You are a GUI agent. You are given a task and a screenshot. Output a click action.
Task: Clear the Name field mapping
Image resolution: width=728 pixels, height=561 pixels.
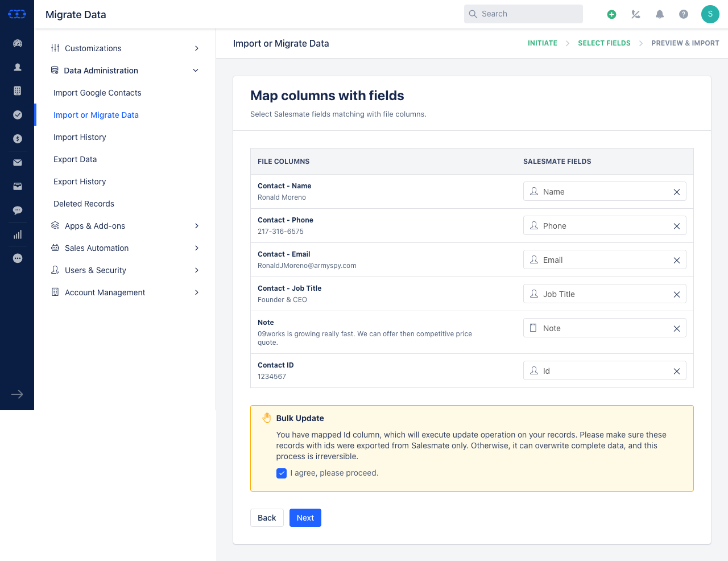coord(677,192)
